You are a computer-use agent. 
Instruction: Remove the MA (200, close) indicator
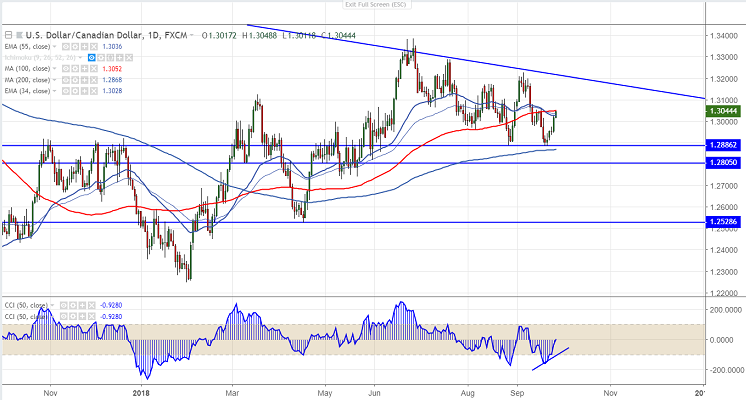(x=93, y=80)
